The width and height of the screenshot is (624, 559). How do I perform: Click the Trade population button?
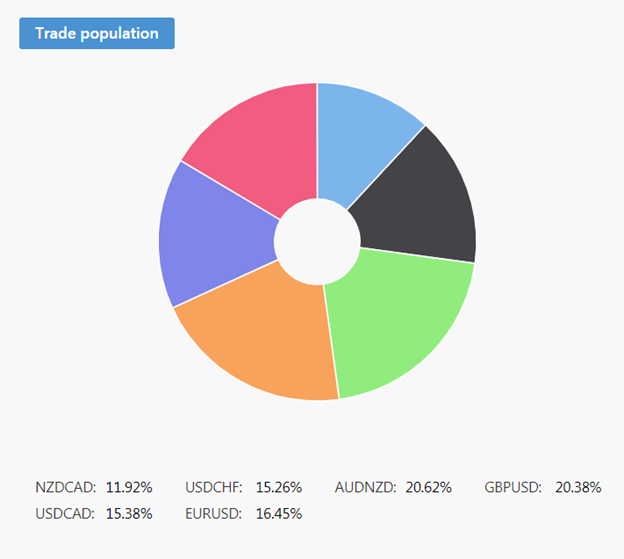(x=97, y=33)
